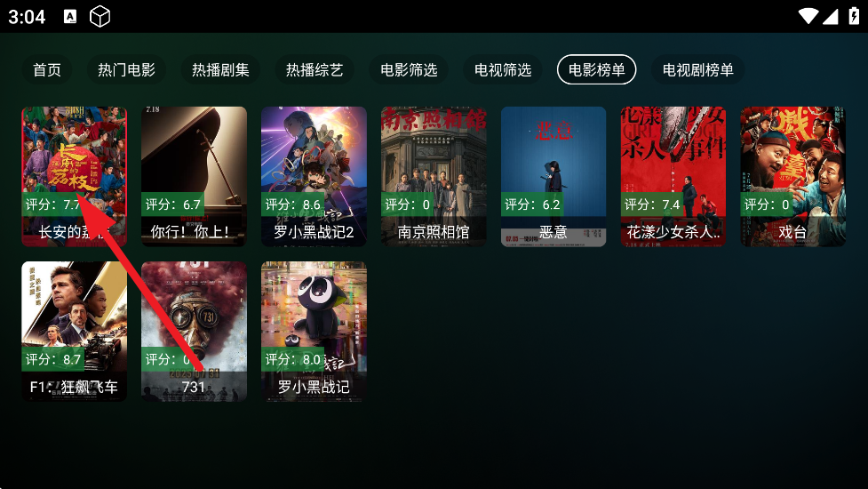Choose the 戏台 movie poster
This screenshot has width=868, height=489.
coord(793,177)
